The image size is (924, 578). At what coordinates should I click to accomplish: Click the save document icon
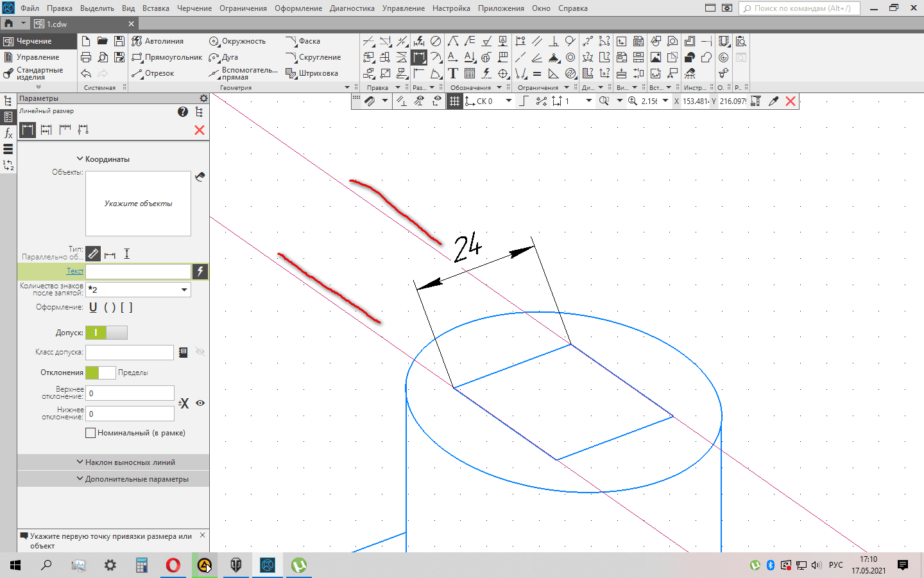coord(119,41)
